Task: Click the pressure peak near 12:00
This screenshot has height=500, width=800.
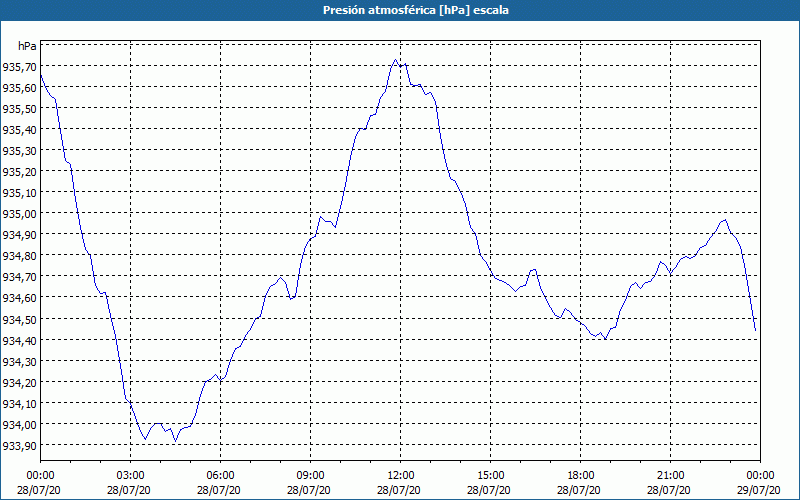Action: click(395, 60)
